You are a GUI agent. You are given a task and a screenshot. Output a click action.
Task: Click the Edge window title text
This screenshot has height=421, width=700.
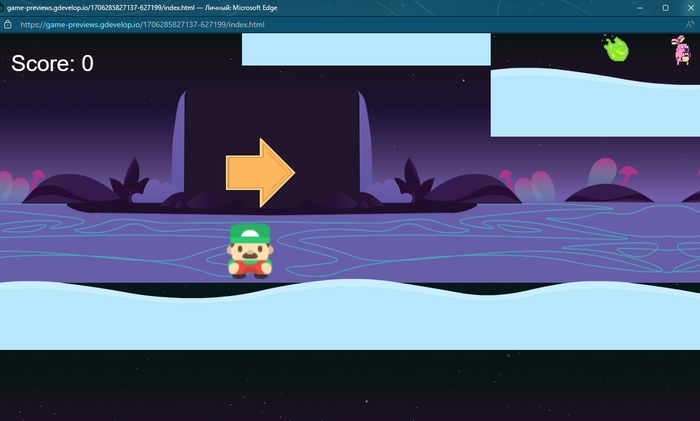pos(142,8)
